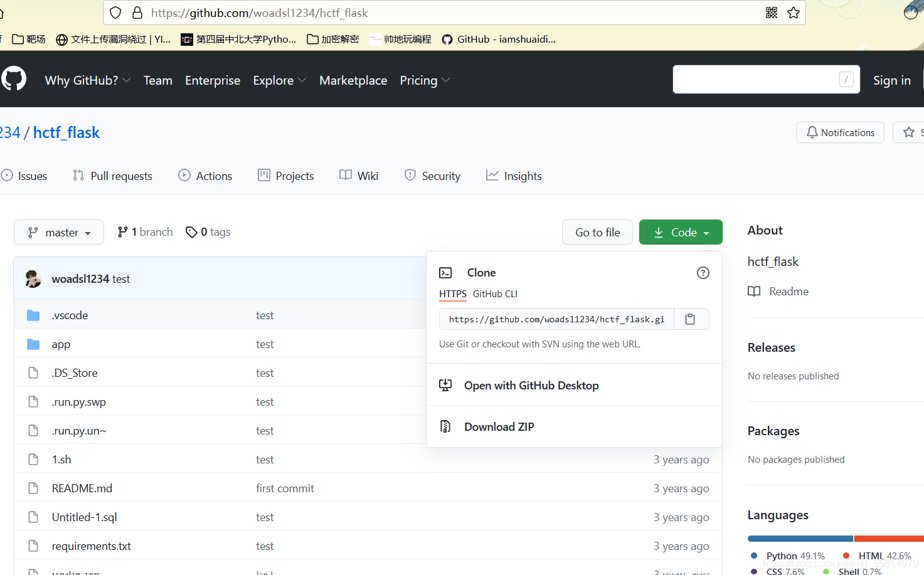This screenshot has width=924, height=575.
Task: Click the GitHub Octocat logo
Action: point(14,79)
